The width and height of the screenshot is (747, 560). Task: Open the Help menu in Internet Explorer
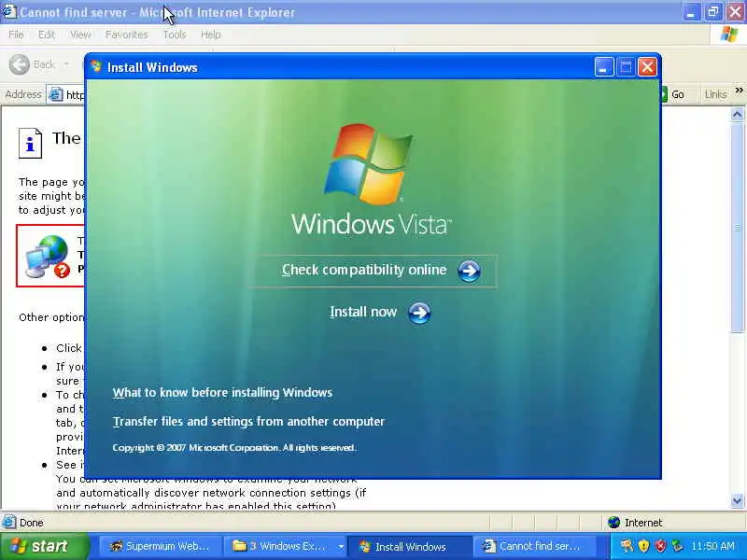click(210, 35)
